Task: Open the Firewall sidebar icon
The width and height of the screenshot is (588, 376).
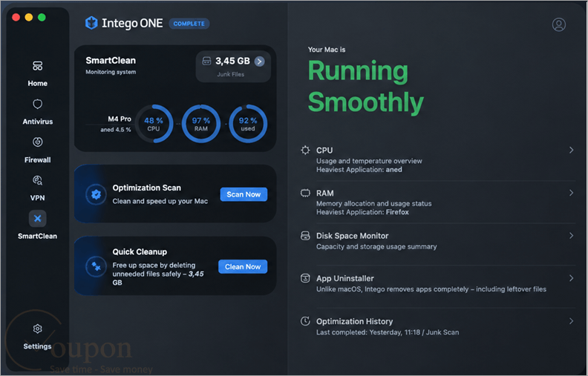Action: tap(38, 142)
